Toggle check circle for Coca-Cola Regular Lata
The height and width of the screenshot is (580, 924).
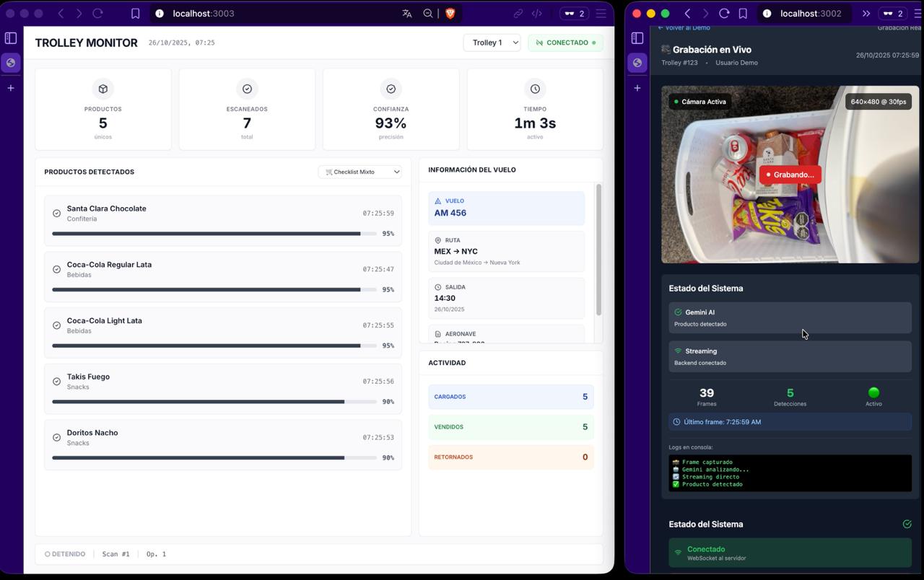tap(56, 269)
